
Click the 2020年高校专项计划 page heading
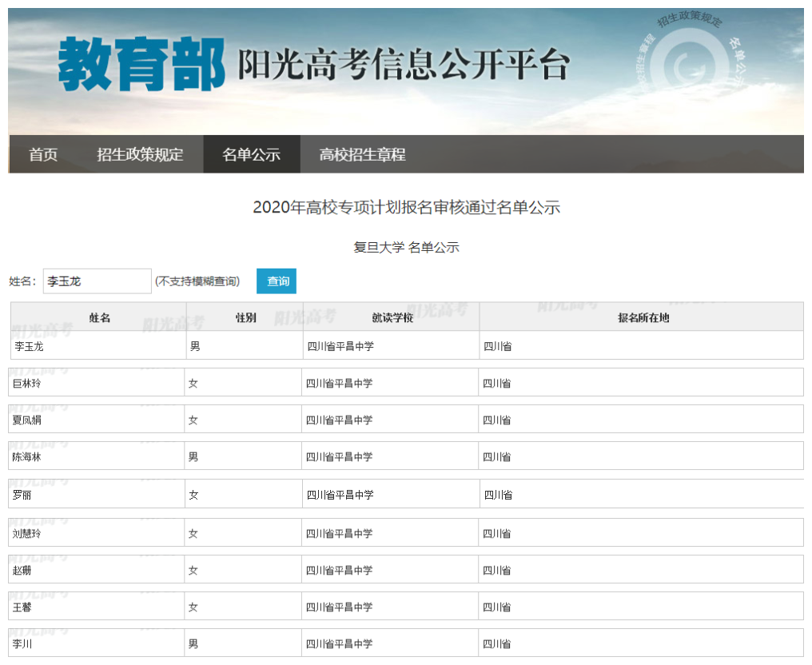click(407, 207)
